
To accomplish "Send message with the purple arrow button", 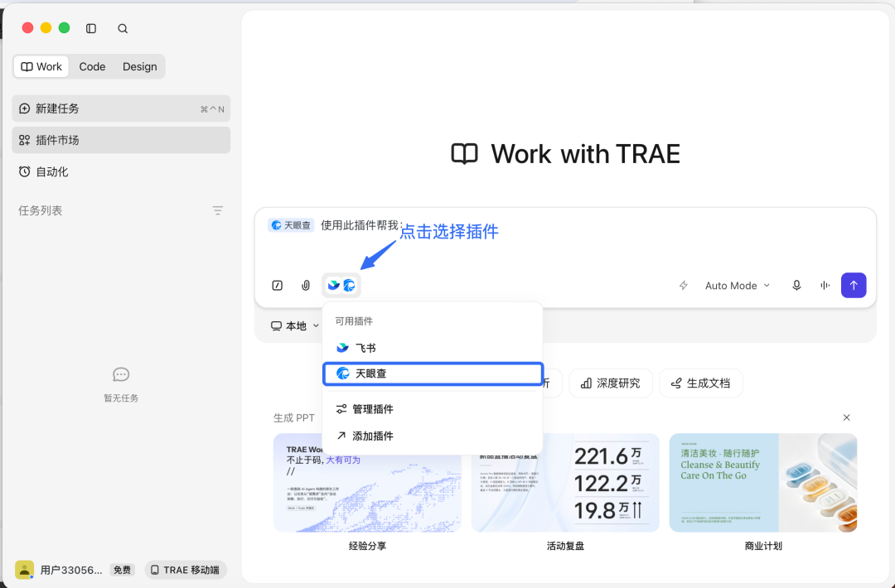I will pos(854,285).
